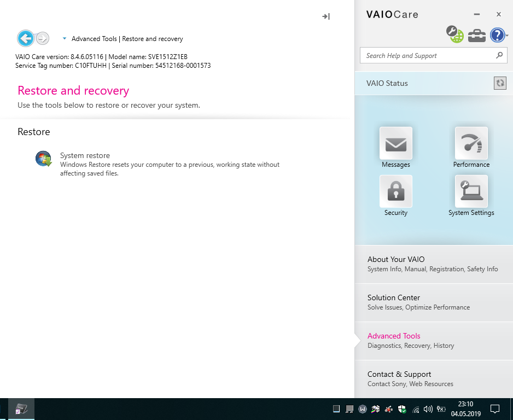Click the toolbox icon in header
Screen dimensions: 513x420
(x=477, y=36)
